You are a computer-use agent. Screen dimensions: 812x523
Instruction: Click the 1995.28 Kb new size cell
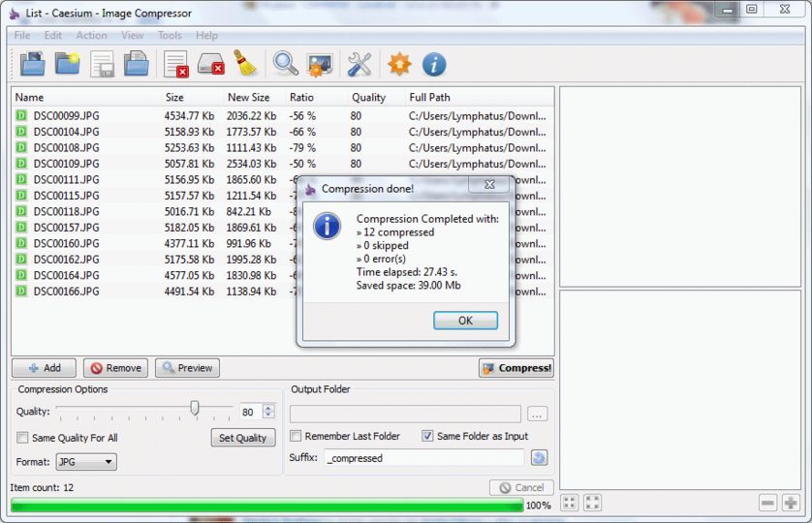click(251, 260)
